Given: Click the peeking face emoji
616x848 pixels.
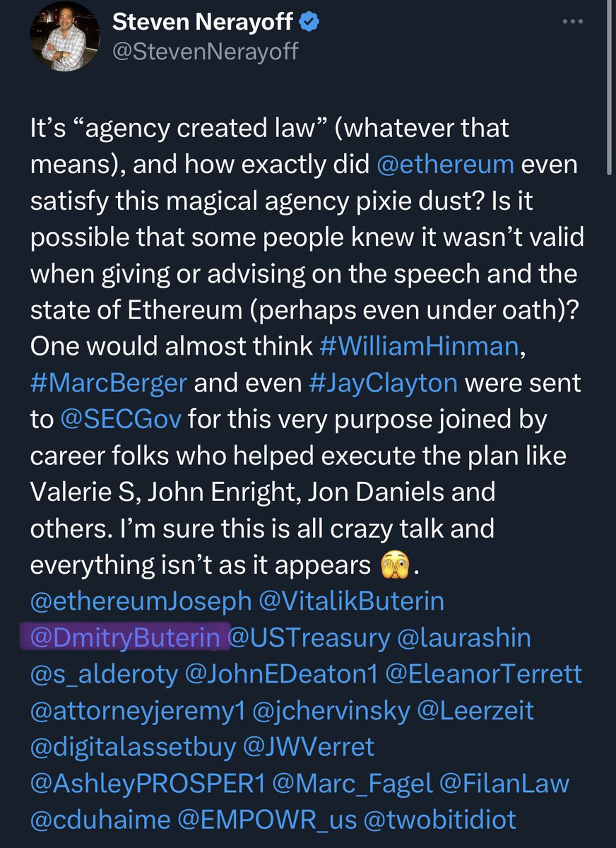Looking at the screenshot, I should tap(395, 565).
